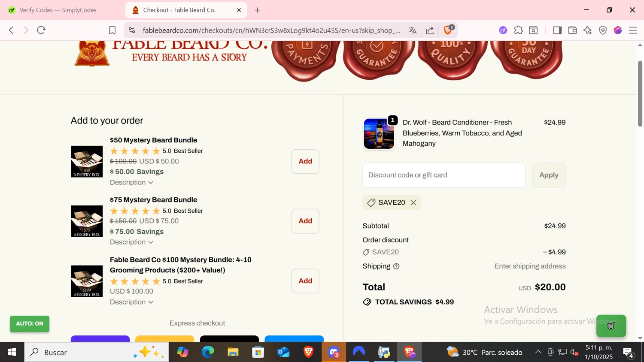Open site information icon in address bar
The image size is (644, 362).
click(132, 30)
